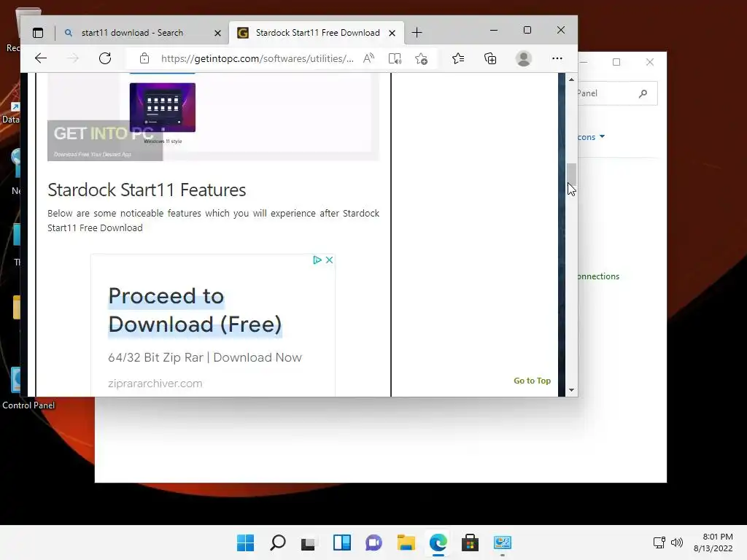Enter Immersive Reader mode
The image size is (747, 560).
[x=395, y=58]
